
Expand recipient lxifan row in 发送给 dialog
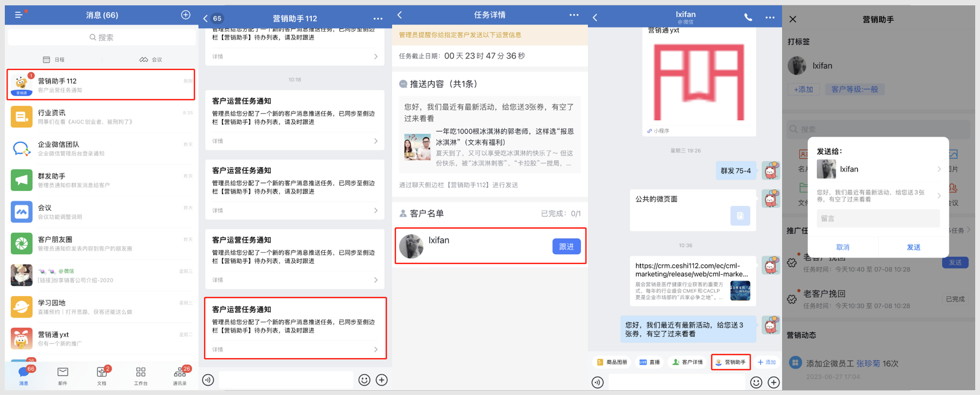(878, 169)
